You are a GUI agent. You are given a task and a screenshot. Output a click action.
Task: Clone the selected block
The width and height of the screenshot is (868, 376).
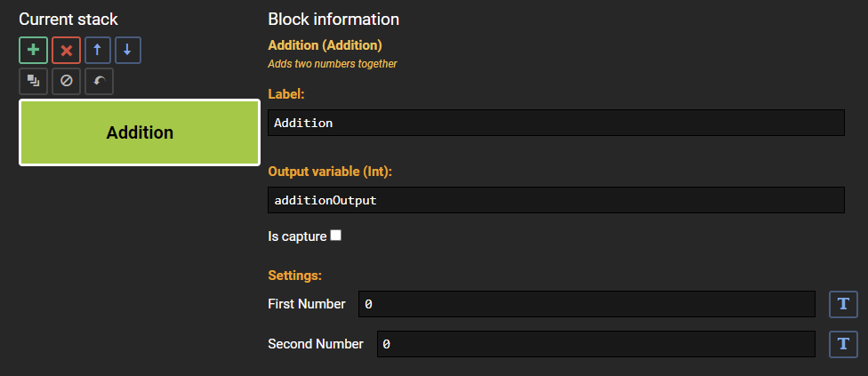click(x=33, y=81)
